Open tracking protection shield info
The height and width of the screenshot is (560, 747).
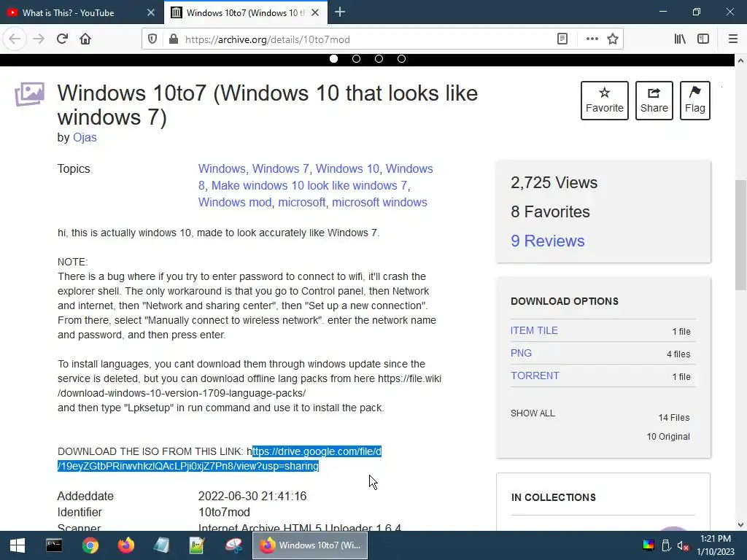coord(152,39)
